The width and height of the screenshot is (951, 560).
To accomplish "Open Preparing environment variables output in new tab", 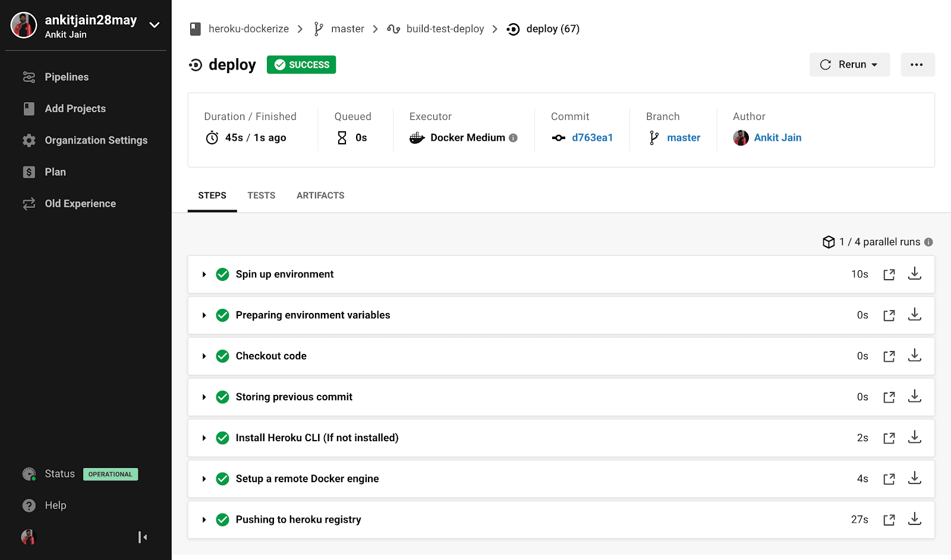I will (889, 315).
